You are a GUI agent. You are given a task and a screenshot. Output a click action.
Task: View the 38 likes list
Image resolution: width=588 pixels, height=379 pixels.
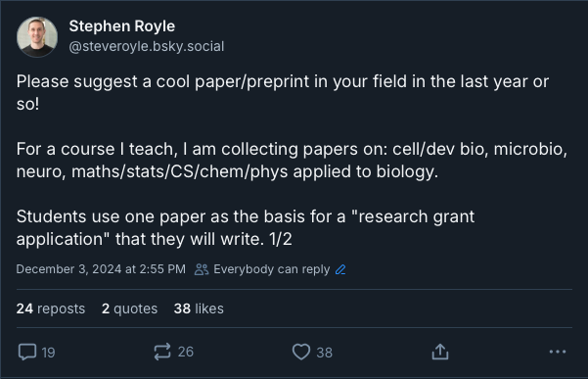[199, 308]
